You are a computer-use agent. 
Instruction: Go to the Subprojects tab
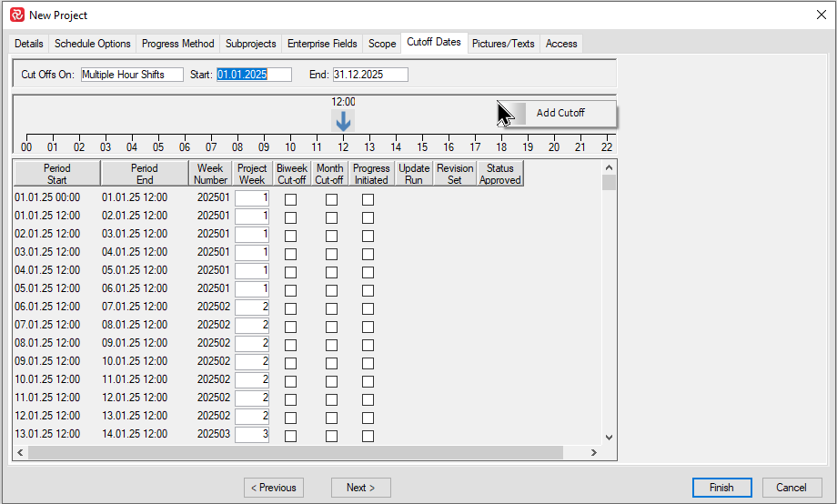(x=250, y=44)
